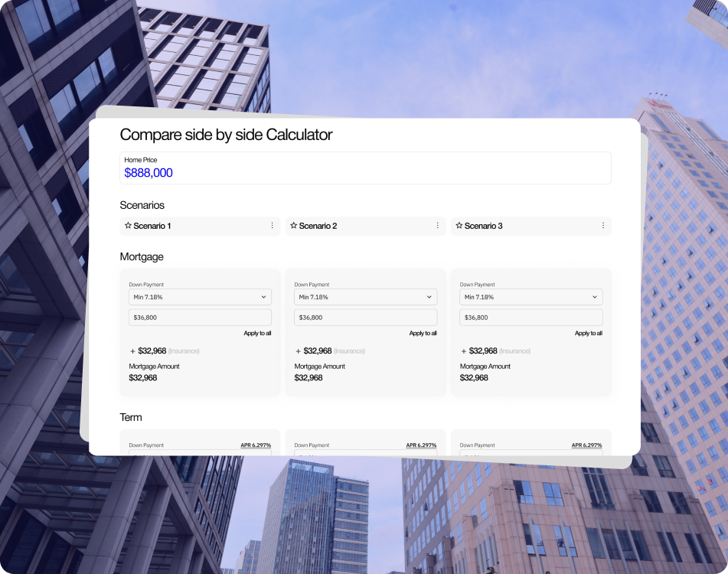This screenshot has width=728, height=574.
Task: Edit Scenario 1 $36,800 down payment field
Action: [200, 318]
